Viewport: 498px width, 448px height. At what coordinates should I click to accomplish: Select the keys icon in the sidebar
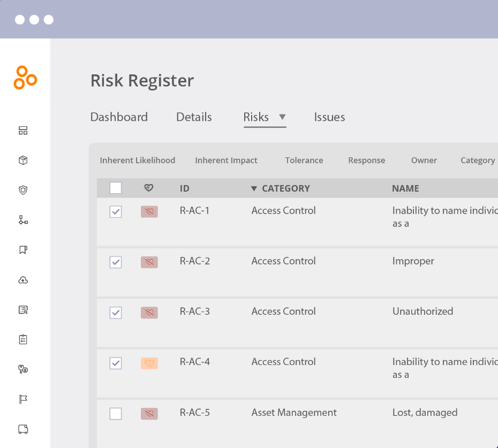pos(24,369)
